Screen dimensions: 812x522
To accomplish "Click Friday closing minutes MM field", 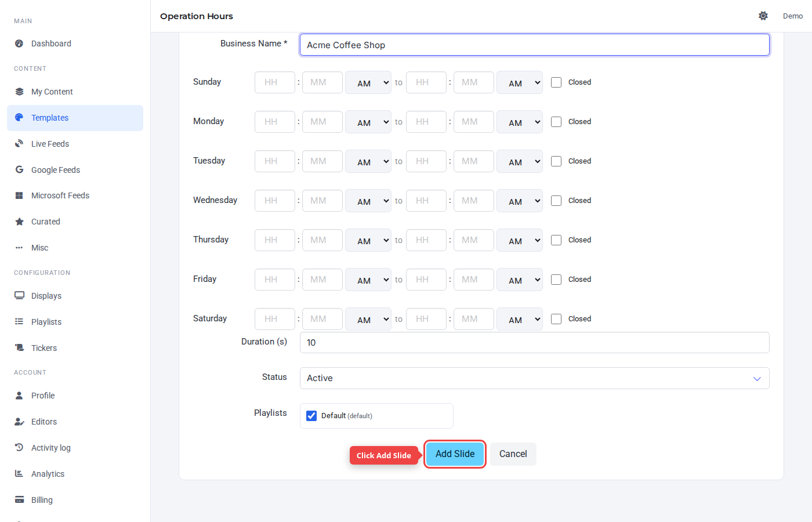I will coord(474,280).
